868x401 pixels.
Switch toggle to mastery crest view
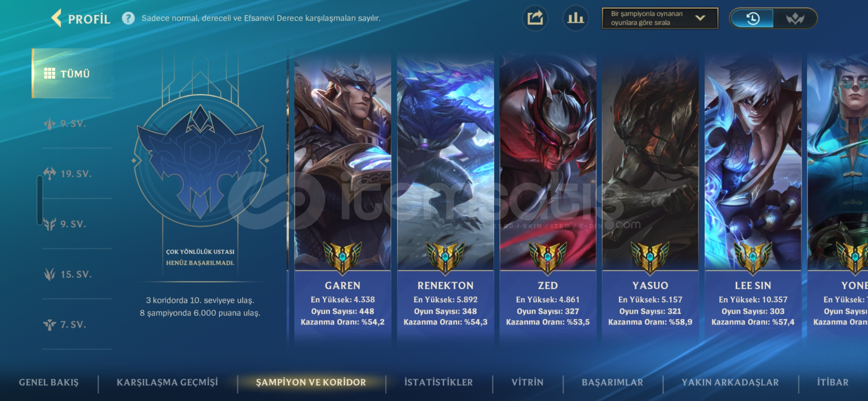click(795, 18)
